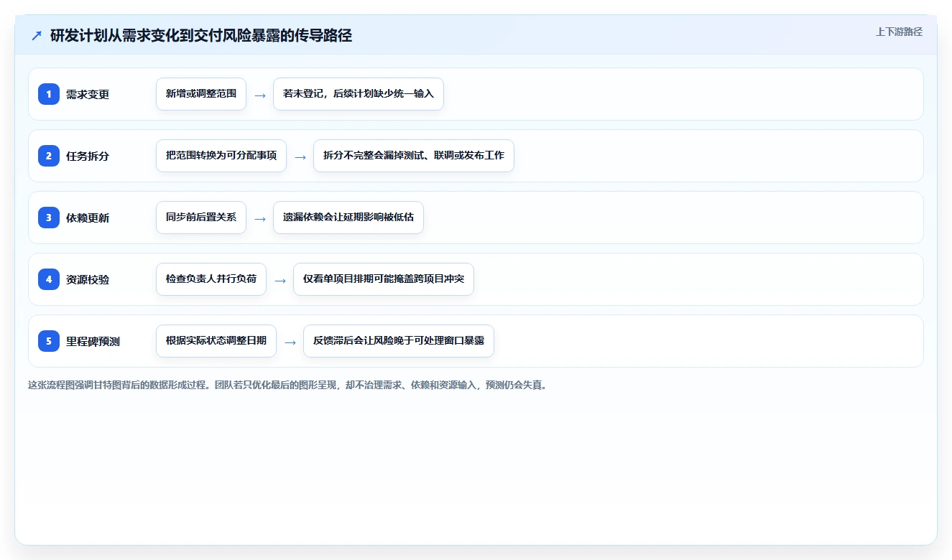Click the arrow after 检查负责人并行负荷

pos(280,280)
